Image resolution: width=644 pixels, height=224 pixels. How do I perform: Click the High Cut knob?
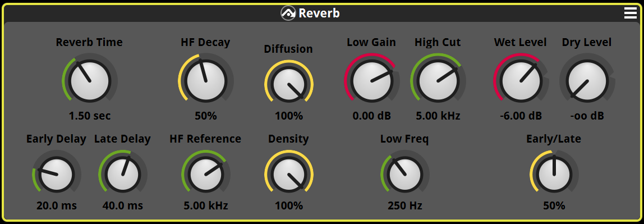pyautogui.click(x=438, y=81)
